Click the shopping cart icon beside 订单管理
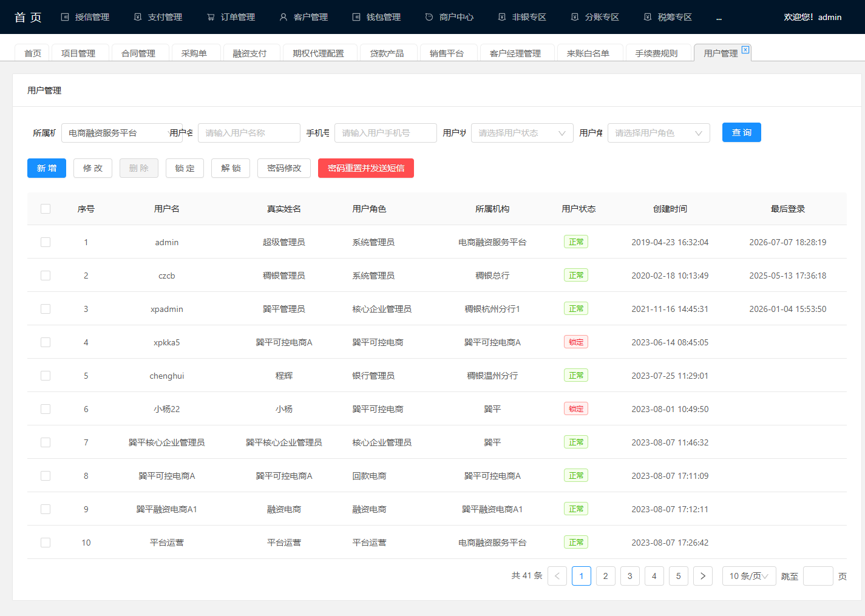This screenshot has height=616, width=865. tap(211, 17)
